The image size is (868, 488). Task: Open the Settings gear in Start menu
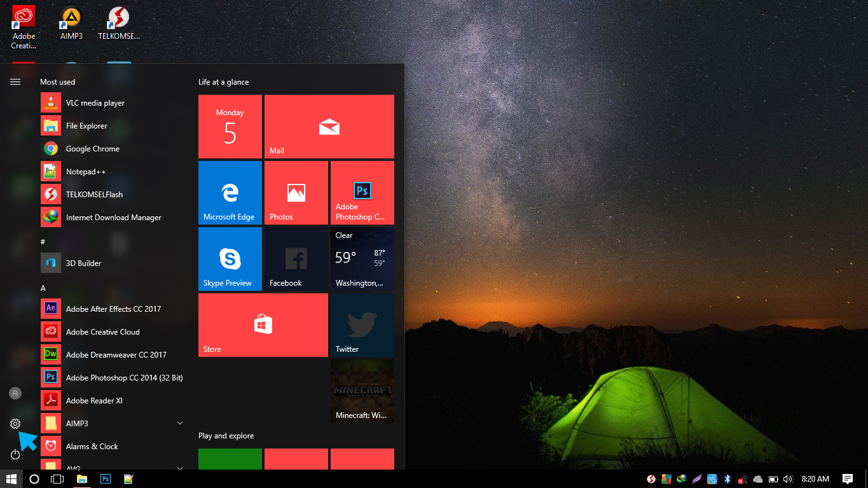[x=15, y=424]
